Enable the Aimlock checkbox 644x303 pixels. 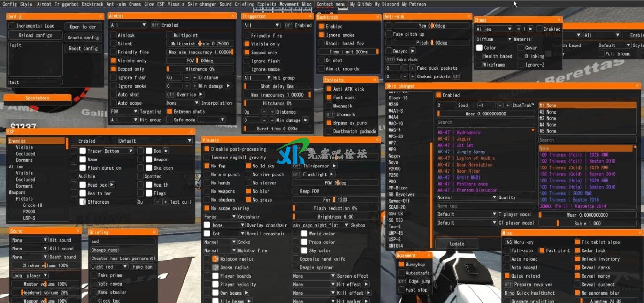[x=114, y=35]
